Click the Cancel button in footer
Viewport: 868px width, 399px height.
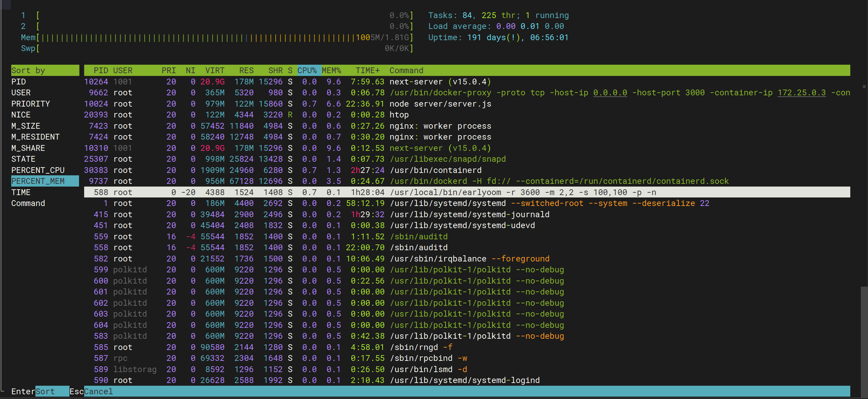[98, 392]
